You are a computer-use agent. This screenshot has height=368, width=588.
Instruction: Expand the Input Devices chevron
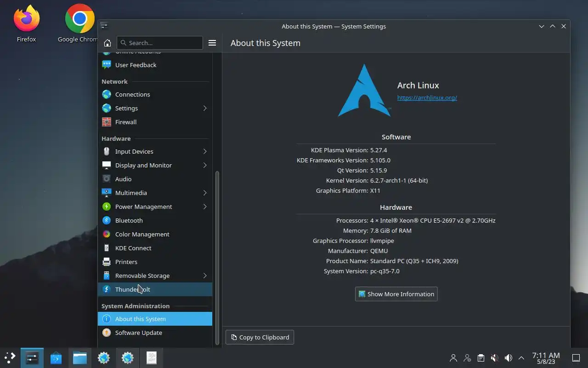point(205,151)
